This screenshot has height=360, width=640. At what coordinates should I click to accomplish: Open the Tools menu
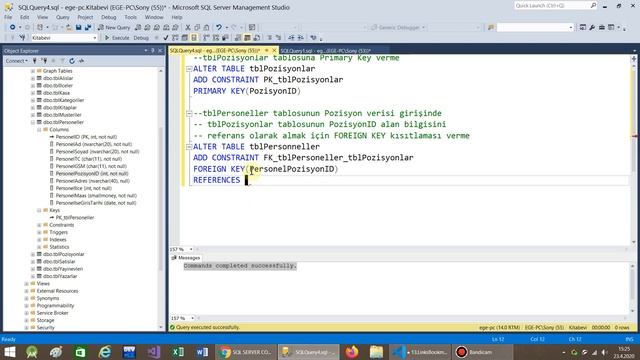coord(131,17)
